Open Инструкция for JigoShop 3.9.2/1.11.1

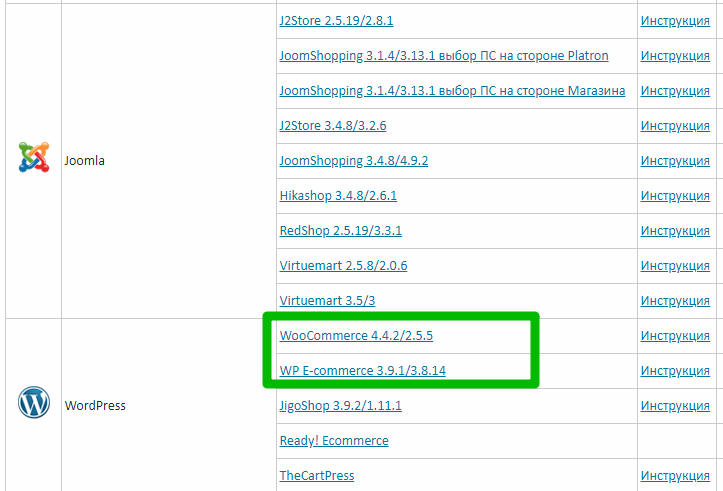675,406
